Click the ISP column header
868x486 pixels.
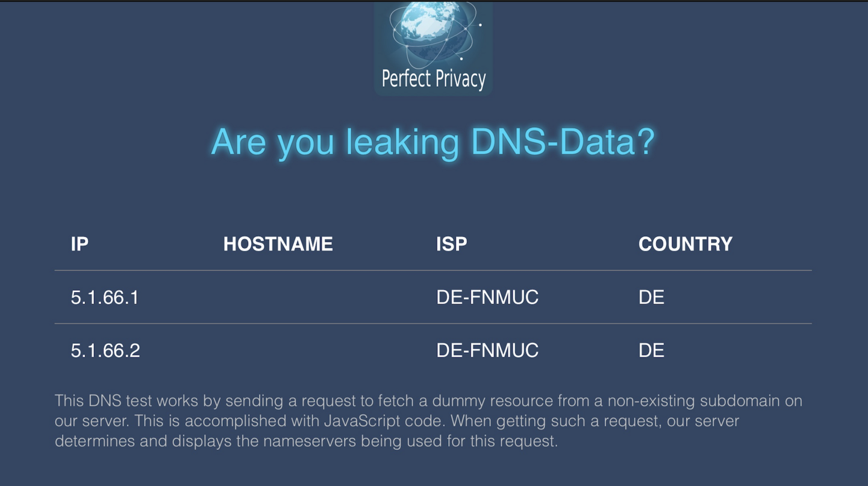pyautogui.click(x=451, y=244)
